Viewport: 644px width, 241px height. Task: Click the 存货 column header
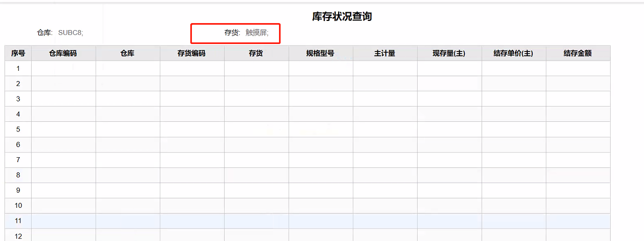(256, 53)
